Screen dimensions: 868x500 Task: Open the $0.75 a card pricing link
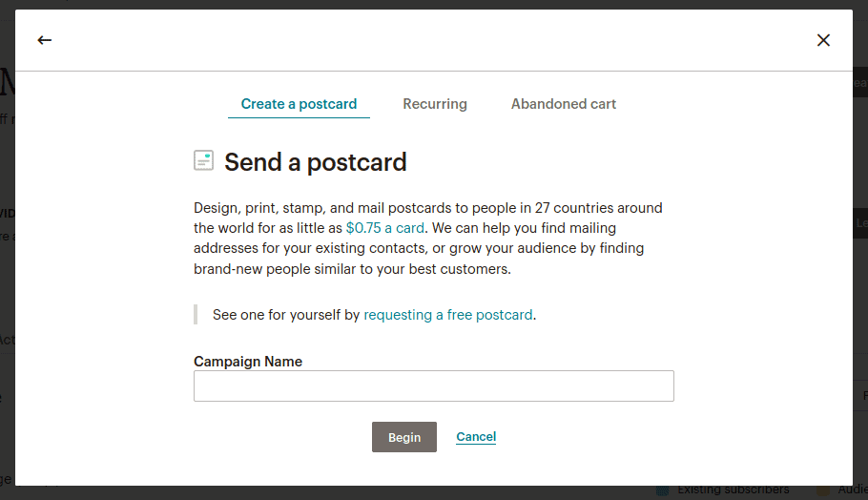384,228
